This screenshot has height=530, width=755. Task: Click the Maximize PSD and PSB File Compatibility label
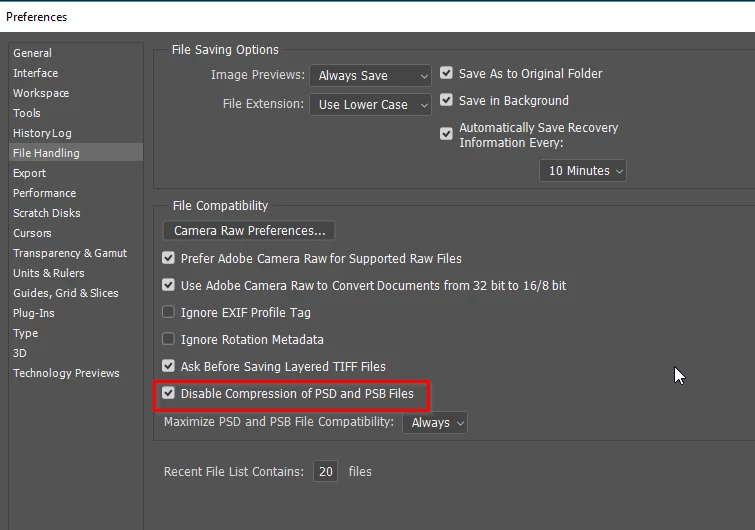tap(279, 422)
